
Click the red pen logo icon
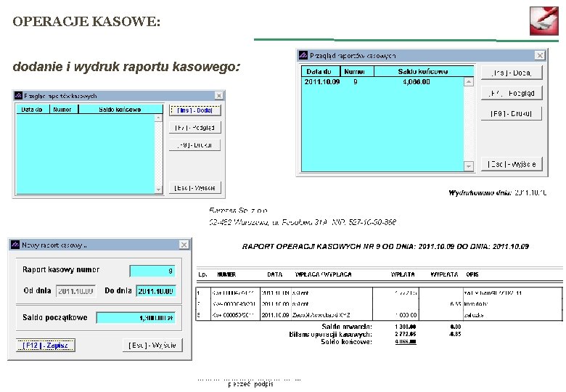pos(544,20)
